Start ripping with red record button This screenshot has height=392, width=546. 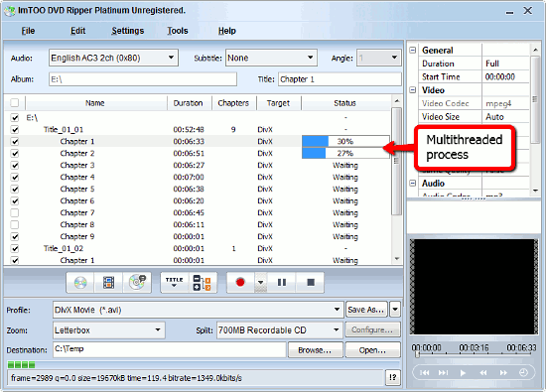click(240, 282)
